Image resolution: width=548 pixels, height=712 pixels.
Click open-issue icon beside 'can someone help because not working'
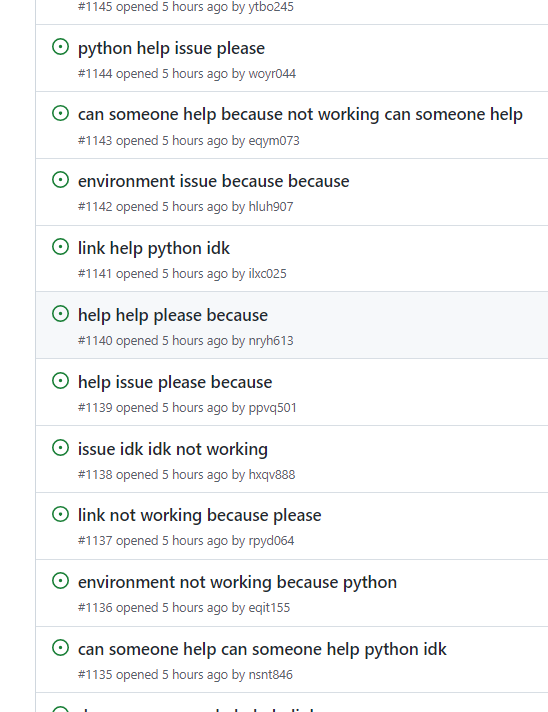click(60, 113)
